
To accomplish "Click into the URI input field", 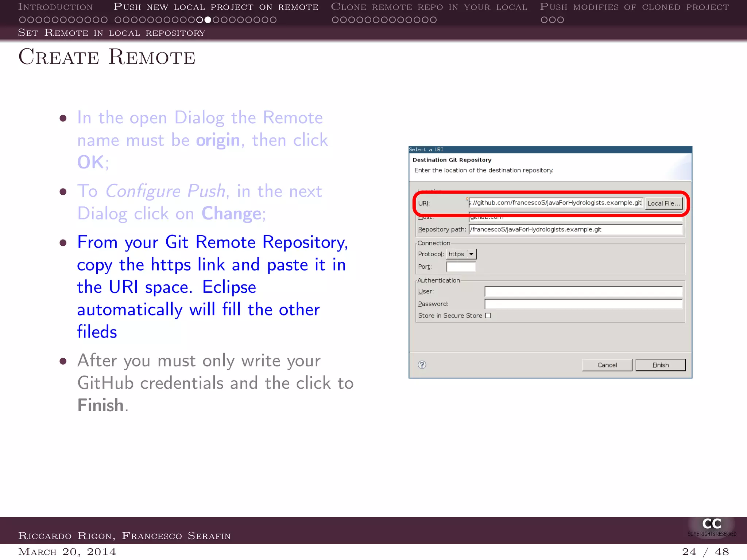I will pos(556,203).
